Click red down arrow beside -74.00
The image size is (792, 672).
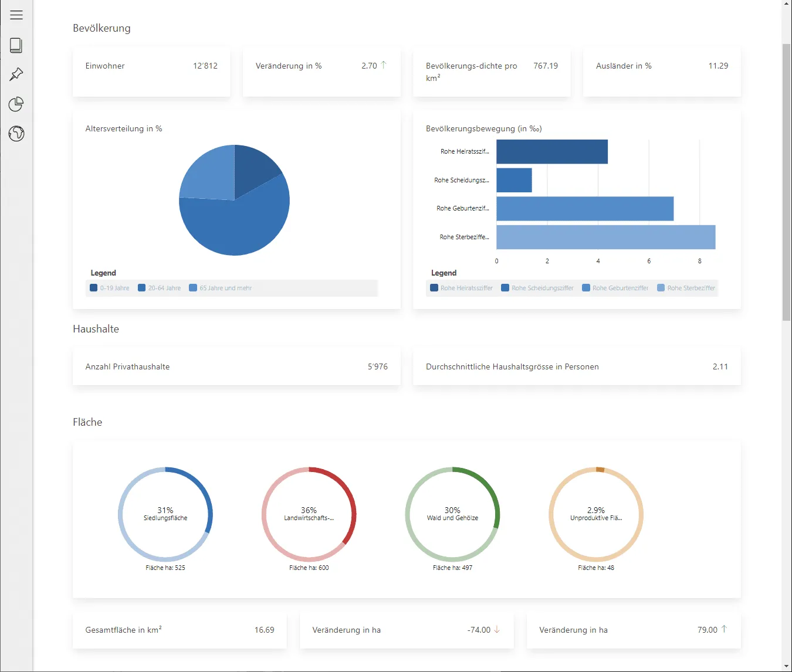point(497,630)
